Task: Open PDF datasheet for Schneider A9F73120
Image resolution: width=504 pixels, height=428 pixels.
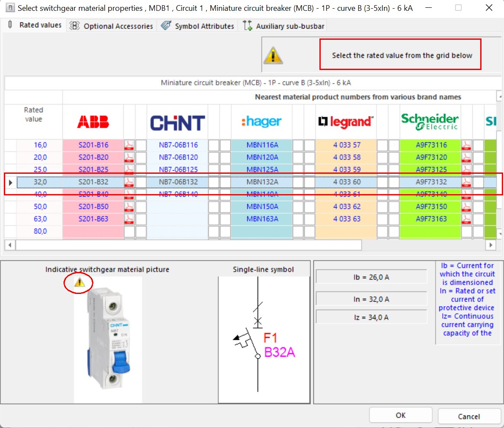Action: pos(466,157)
